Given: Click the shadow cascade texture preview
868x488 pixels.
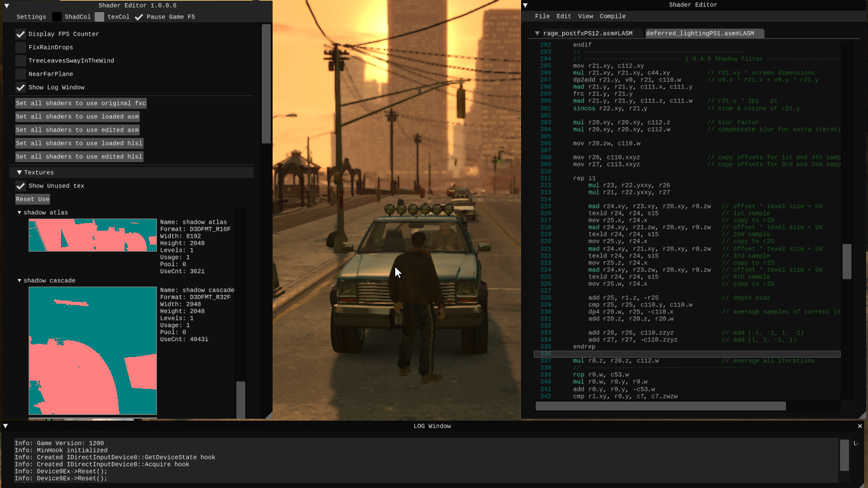Looking at the screenshot, I should pyautogui.click(x=93, y=351).
